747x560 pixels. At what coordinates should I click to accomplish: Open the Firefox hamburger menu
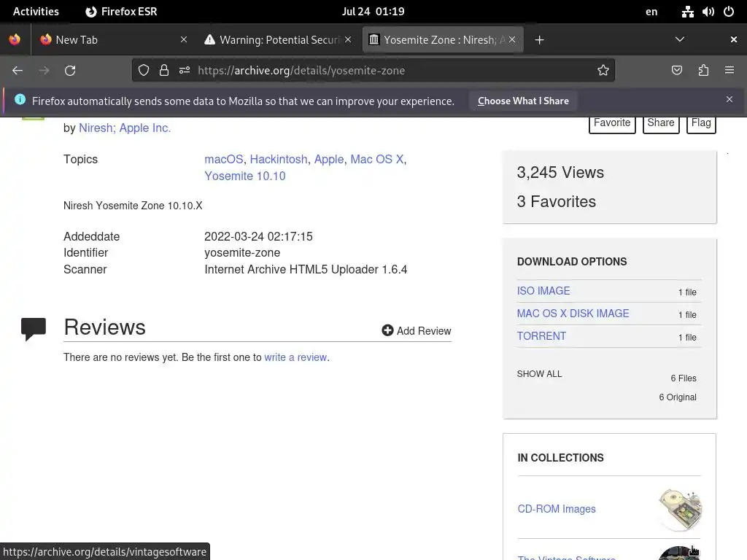729,71
